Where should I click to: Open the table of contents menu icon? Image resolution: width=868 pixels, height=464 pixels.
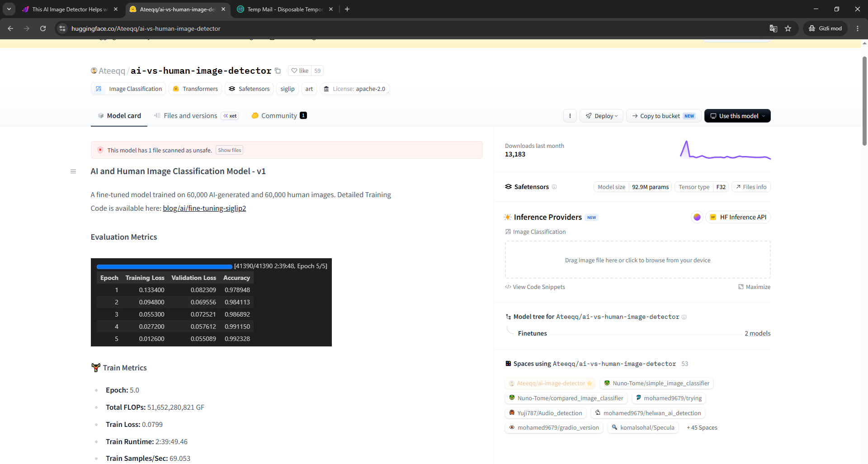73,171
